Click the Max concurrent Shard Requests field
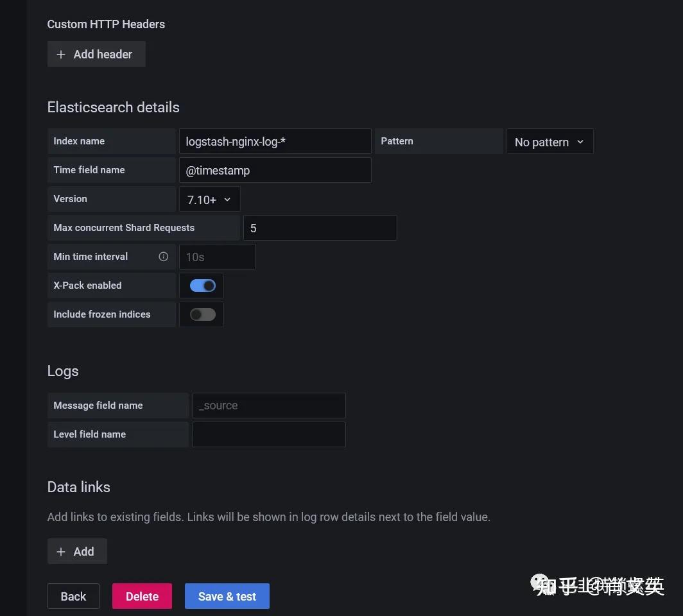The width and height of the screenshot is (683, 616). click(x=320, y=228)
